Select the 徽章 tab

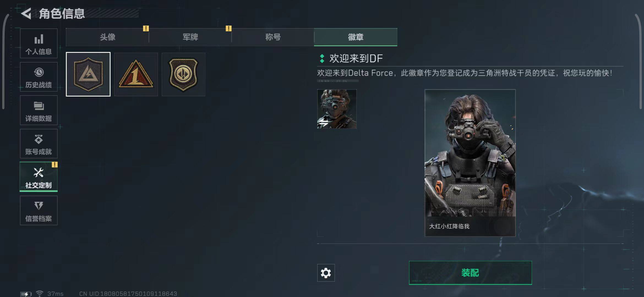[356, 37]
